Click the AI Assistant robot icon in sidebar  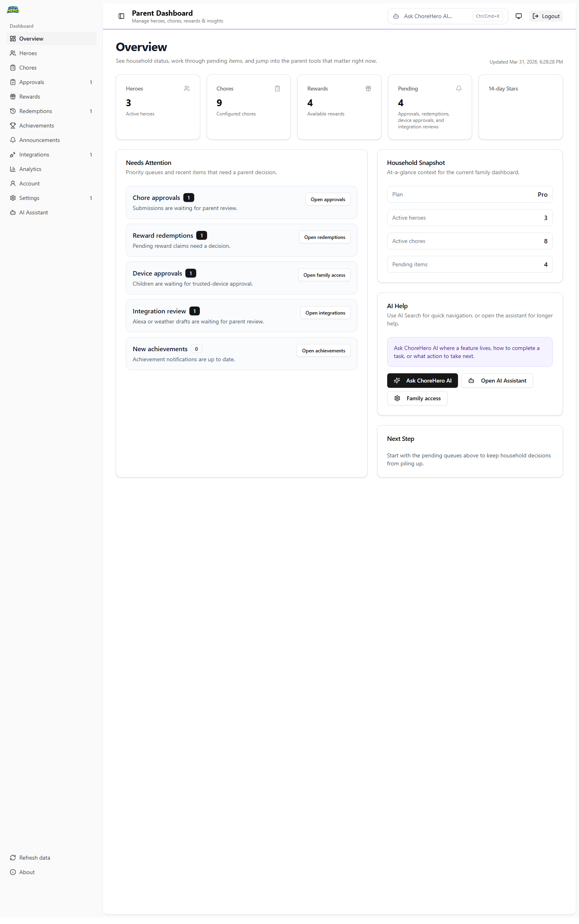13,212
